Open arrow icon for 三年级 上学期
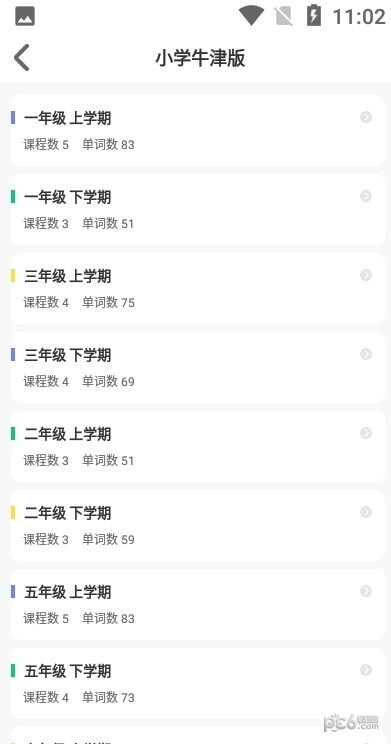The image size is (391, 744). point(366,275)
